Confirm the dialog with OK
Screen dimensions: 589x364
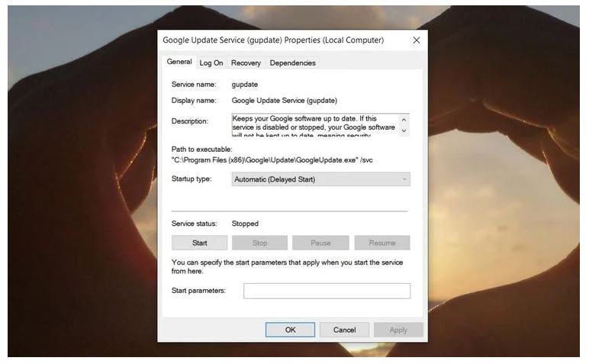tap(290, 330)
